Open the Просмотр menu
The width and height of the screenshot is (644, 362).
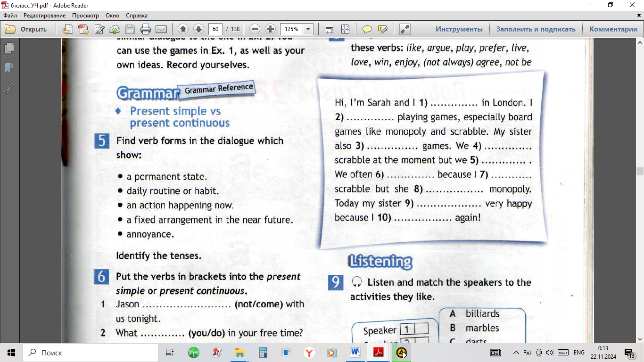pyautogui.click(x=85, y=16)
